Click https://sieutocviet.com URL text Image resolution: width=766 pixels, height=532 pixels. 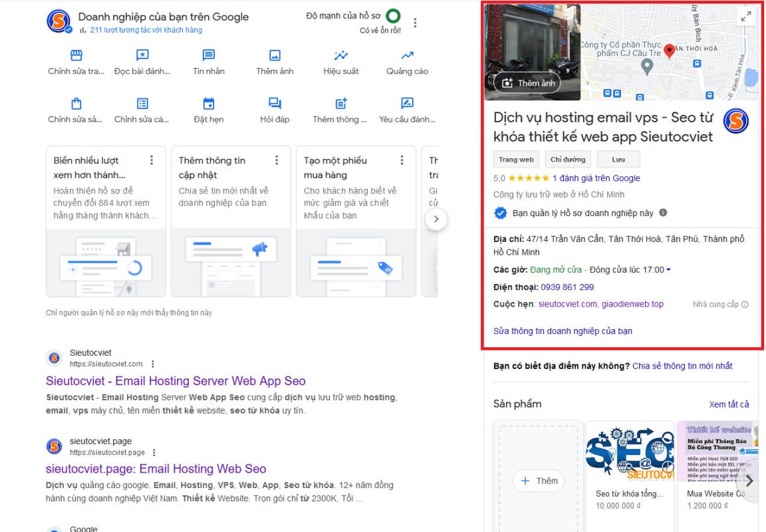[x=106, y=364]
